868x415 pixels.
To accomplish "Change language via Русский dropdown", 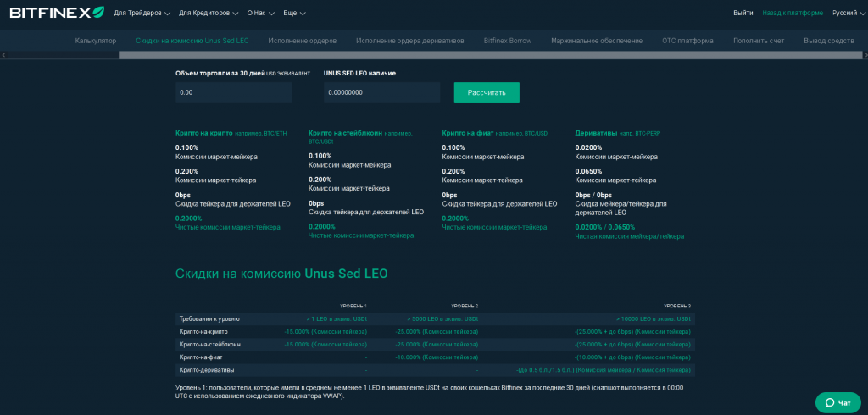I will pos(849,13).
